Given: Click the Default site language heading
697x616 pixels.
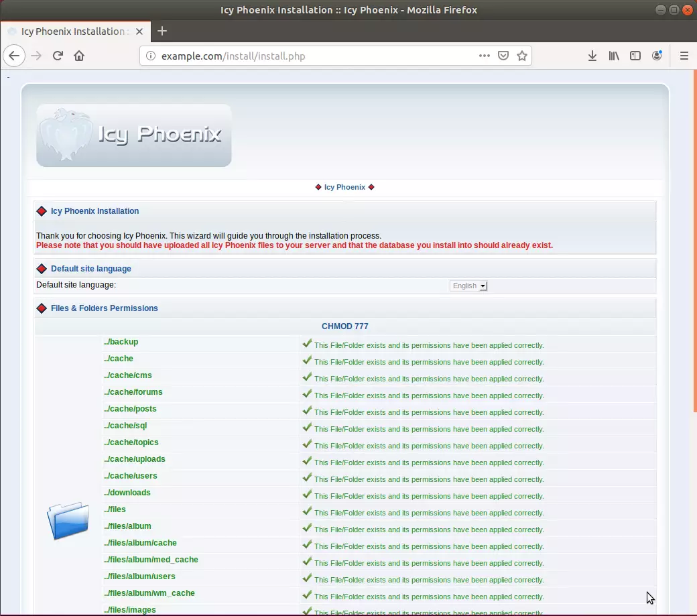Looking at the screenshot, I should (90, 269).
